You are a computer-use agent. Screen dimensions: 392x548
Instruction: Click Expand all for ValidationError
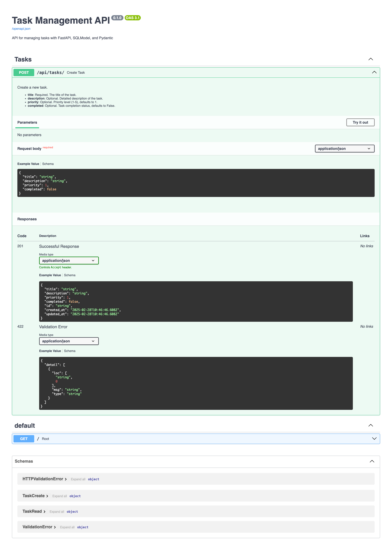(x=67, y=527)
